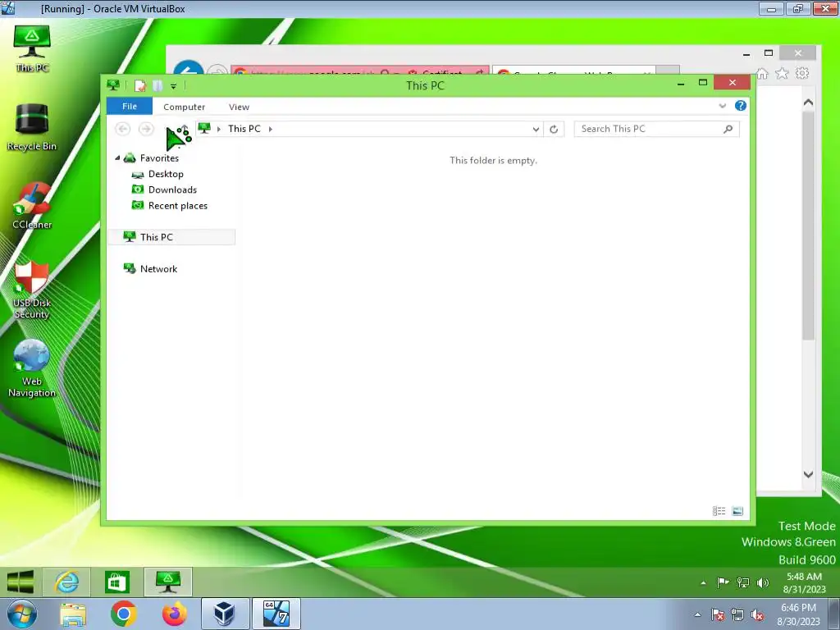The image size is (840, 630).
Task: Select Network in the navigation pane
Action: [x=158, y=269]
